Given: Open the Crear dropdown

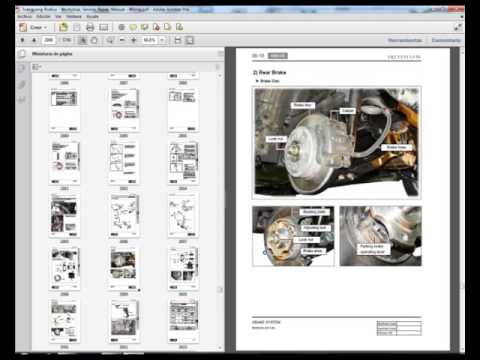Looking at the screenshot, I should point(34,27).
